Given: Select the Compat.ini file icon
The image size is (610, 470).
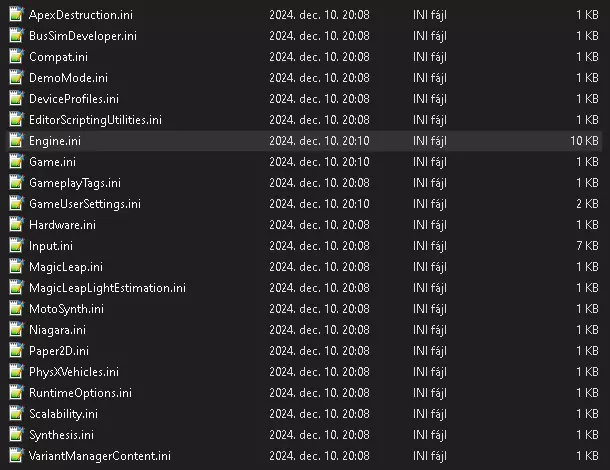Looking at the screenshot, I should 15,57.
